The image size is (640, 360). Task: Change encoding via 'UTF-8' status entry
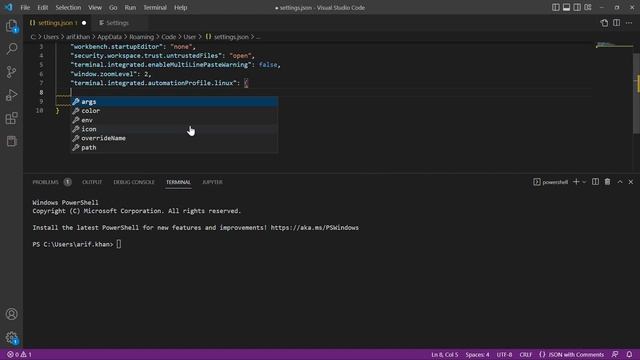(x=504, y=354)
